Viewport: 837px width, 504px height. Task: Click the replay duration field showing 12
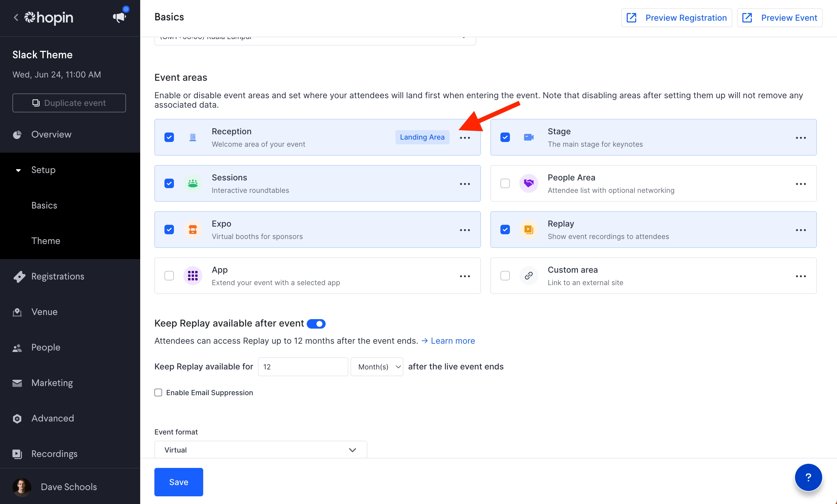click(x=303, y=367)
